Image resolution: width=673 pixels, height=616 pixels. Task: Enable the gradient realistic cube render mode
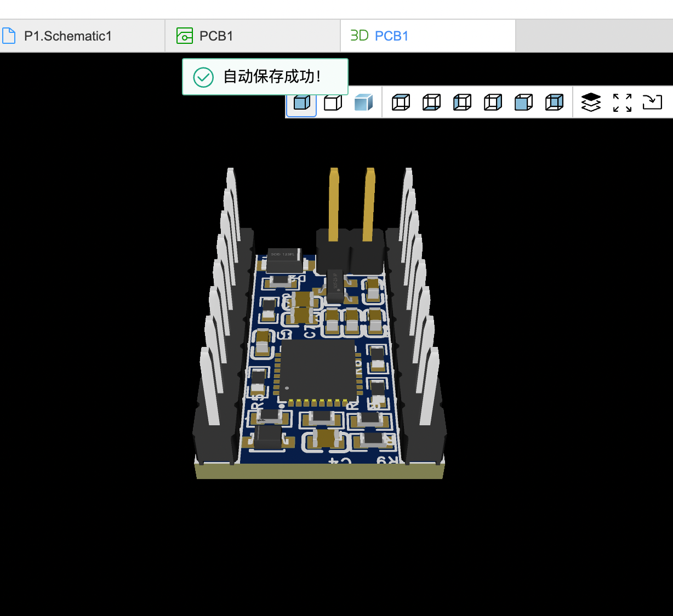click(363, 102)
